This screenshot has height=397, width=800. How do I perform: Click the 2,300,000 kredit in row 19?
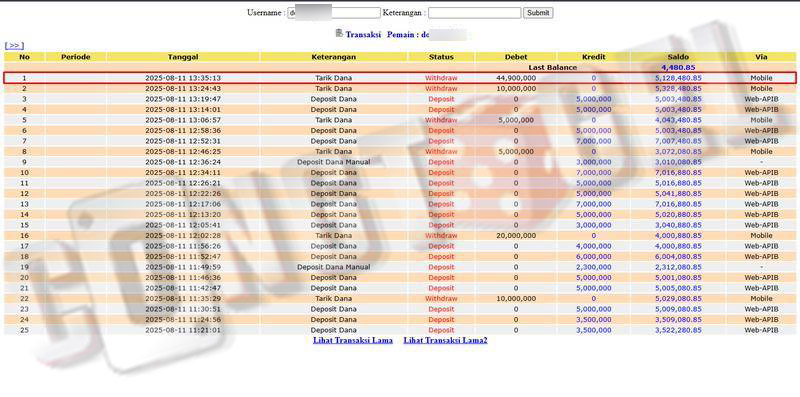(593, 267)
